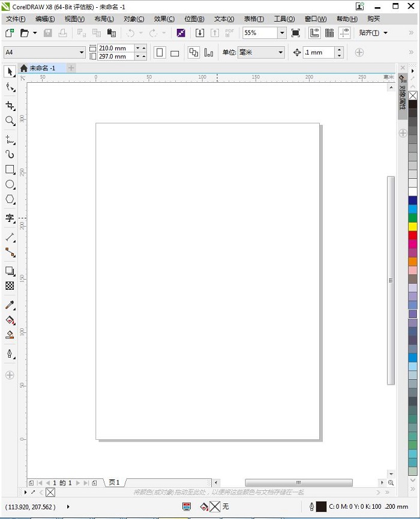Apply page size to all pages
Screen dimensions: 420x519
point(194,52)
